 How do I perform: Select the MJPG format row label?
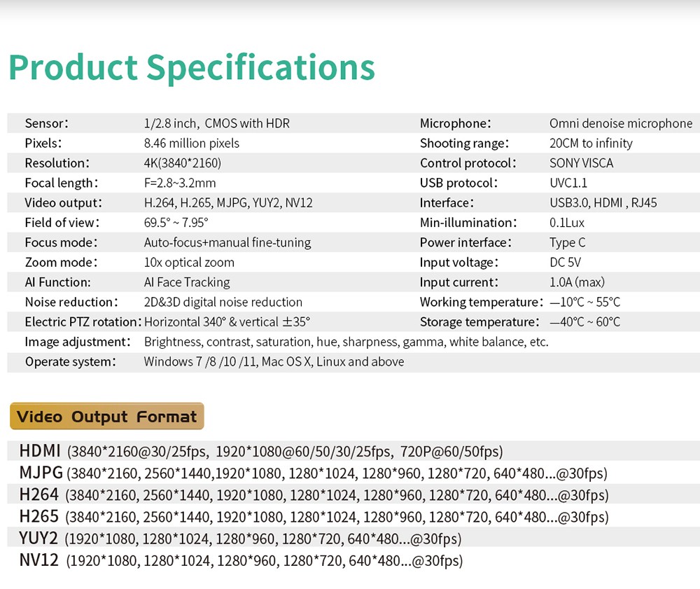click(41, 472)
